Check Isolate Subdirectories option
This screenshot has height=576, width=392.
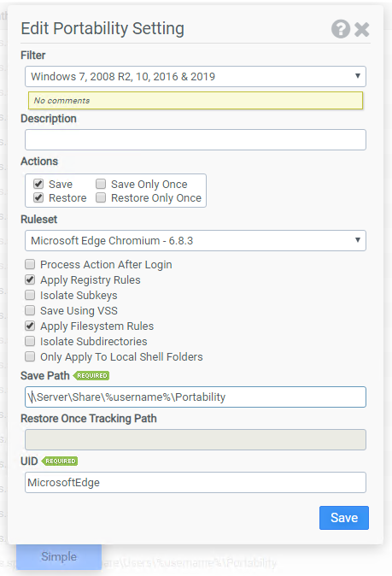click(x=30, y=341)
